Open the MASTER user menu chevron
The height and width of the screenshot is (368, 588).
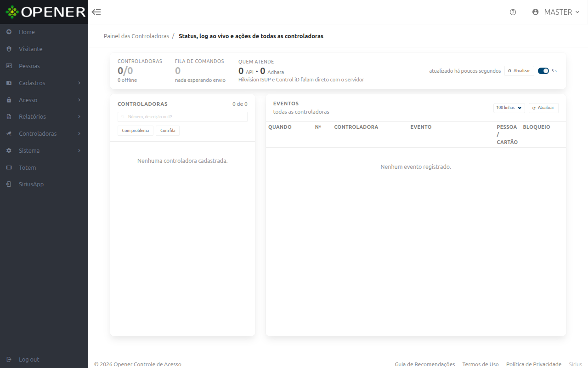[577, 12]
